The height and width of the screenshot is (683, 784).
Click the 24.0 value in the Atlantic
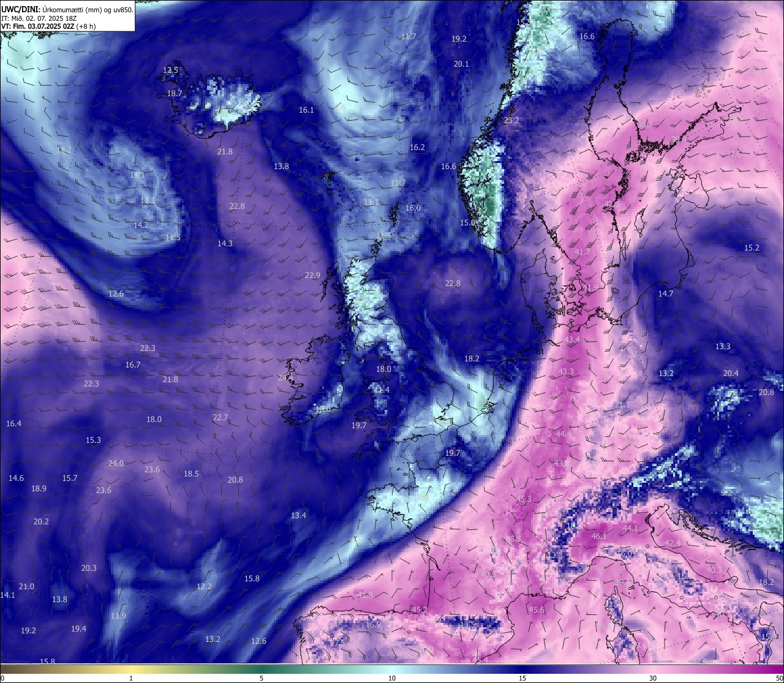coord(116,464)
